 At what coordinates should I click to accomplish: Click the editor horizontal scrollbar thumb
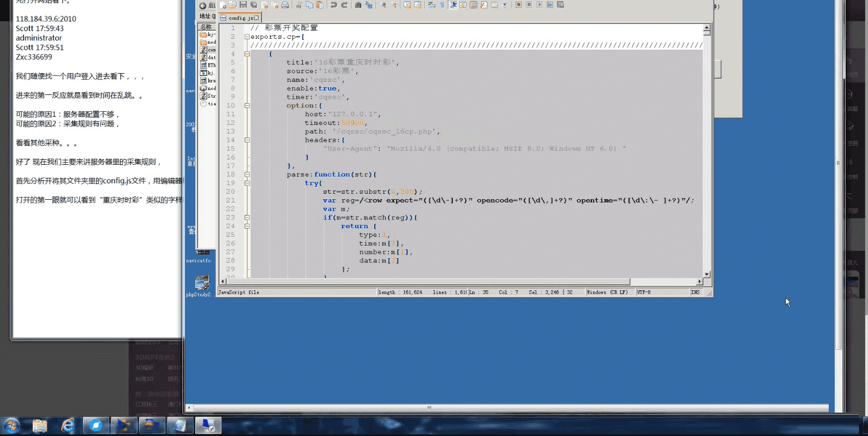coord(428,282)
